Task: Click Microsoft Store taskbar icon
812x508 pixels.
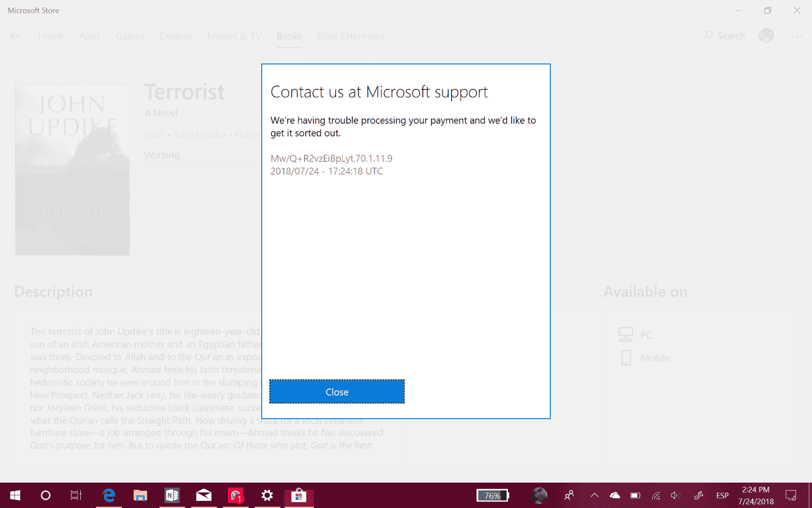Action: (299, 495)
